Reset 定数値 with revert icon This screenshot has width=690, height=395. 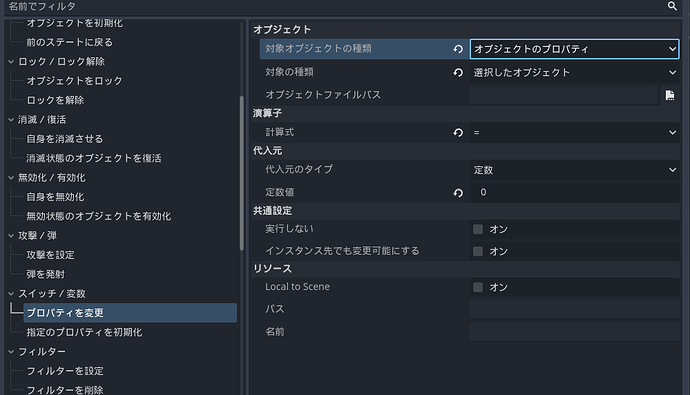click(x=458, y=193)
